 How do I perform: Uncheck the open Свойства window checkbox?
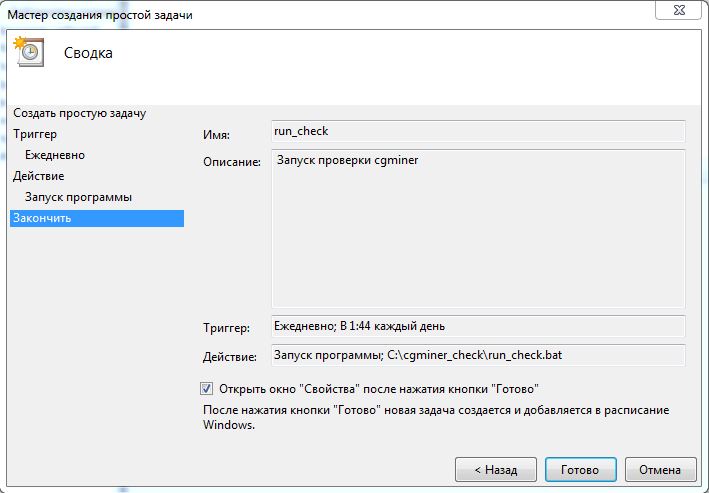[x=206, y=389]
